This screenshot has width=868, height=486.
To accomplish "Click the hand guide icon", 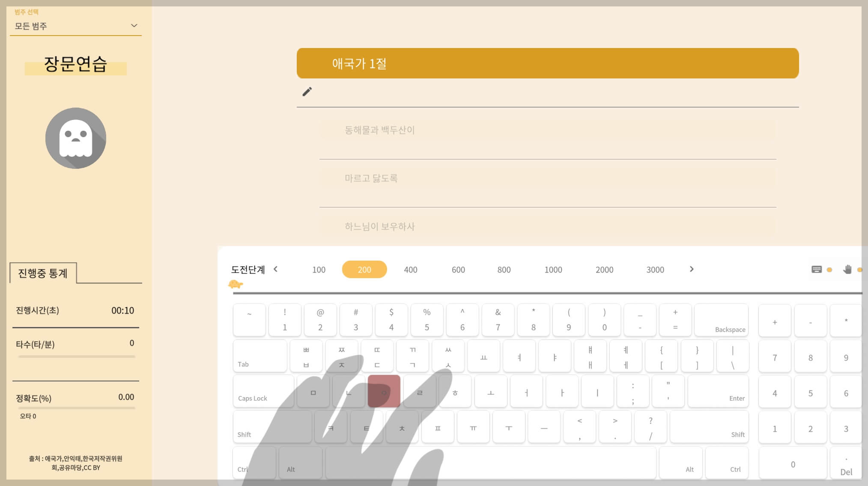I will tap(847, 270).
